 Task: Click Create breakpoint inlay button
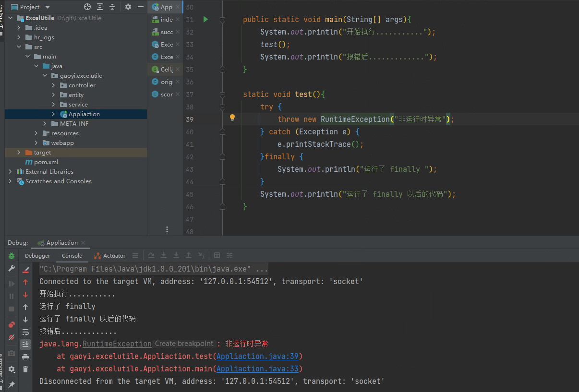(x=184, y=344)
